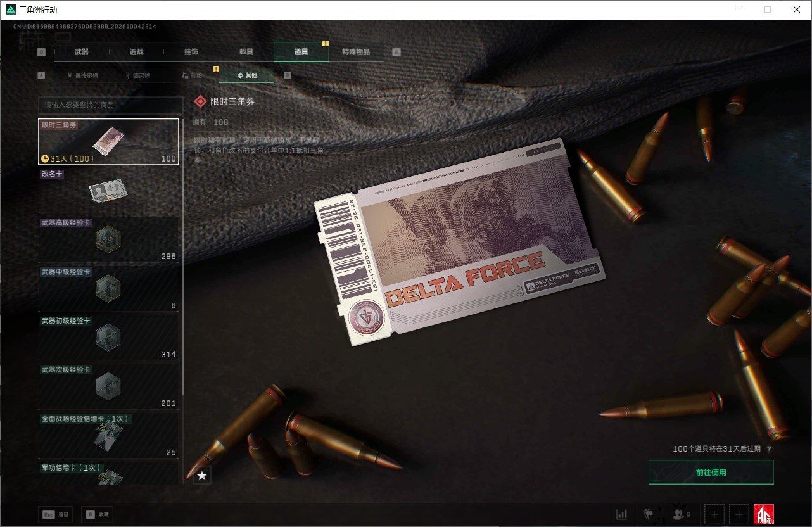Select the 武器中级经验卡 item
Viewport: 812px width, 527px height.
(x=108, y=289)
